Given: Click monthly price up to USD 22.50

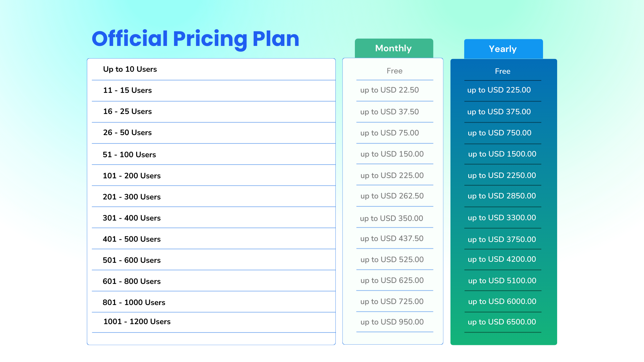Looking at the screenshot, I should [x=389, y=90].
